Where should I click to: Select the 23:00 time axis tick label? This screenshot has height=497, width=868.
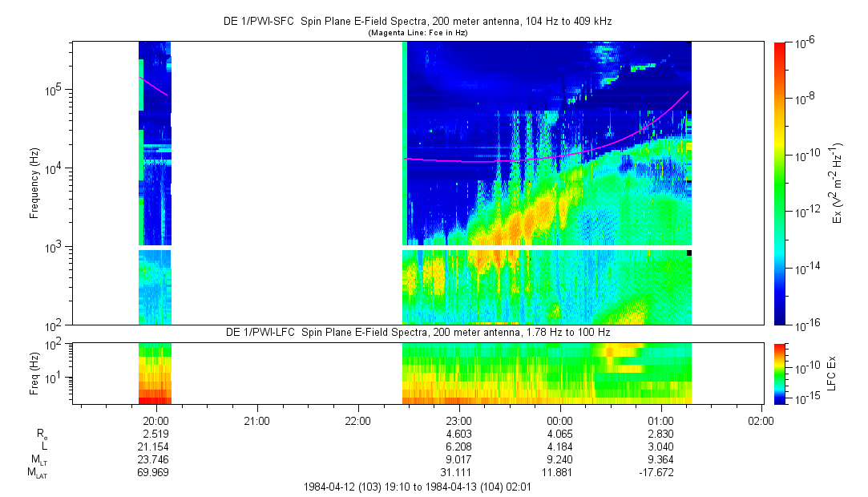point(458,420)
